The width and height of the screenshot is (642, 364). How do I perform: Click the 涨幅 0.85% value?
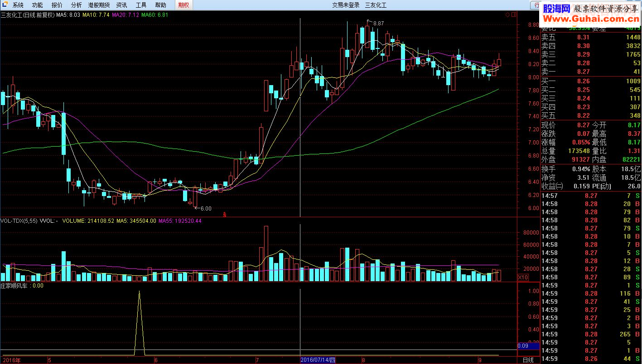581,142
